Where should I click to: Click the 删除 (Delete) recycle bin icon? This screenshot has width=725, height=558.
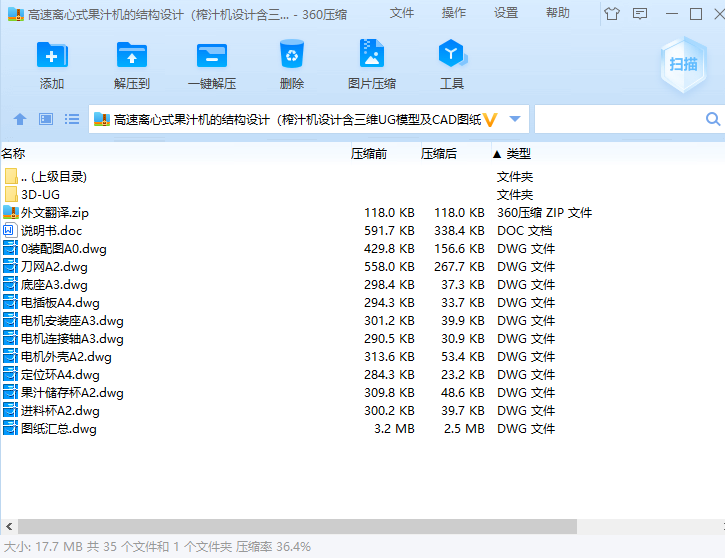click(292, 55)
